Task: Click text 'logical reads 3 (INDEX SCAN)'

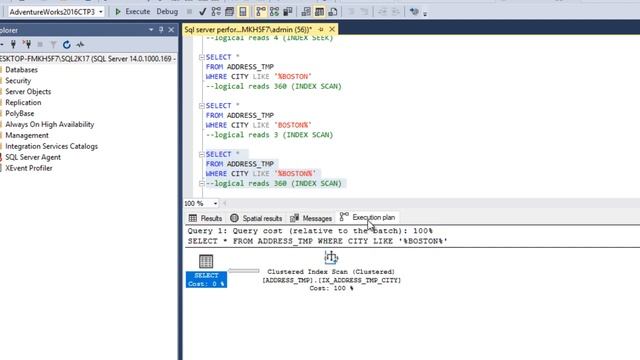Action: coord(273,135)
